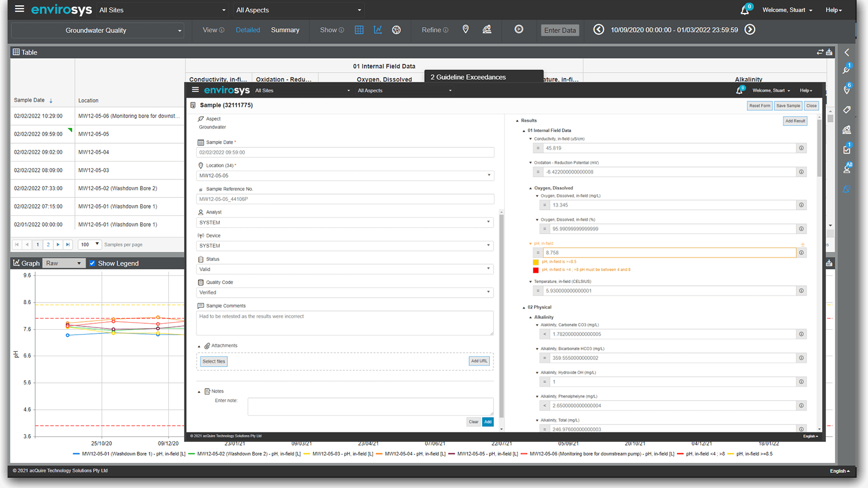This screenshot has width=868, height=488.
Task: Switch to the Detailed view
Action: (248, 30)
